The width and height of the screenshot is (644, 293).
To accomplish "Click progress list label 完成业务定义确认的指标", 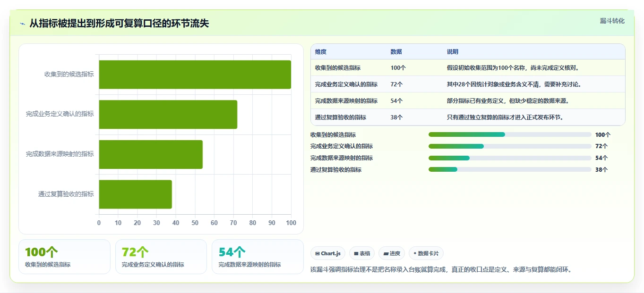I will (342, 146).
